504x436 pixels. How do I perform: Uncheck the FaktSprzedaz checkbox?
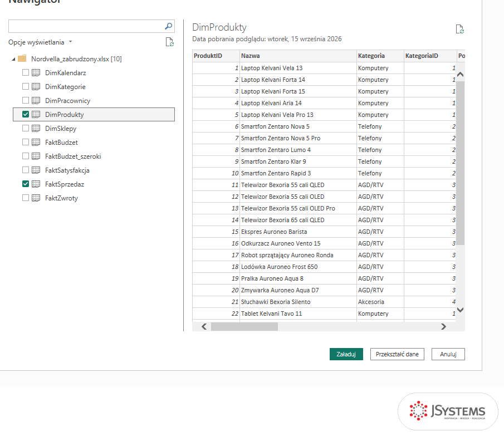(26, 184)
